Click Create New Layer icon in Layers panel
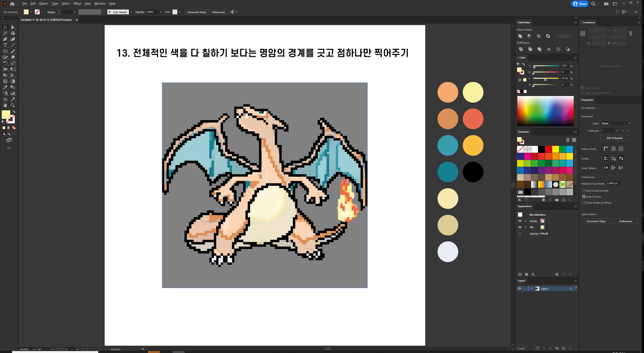This screenshot has width=644, height=353. (563, 348)
